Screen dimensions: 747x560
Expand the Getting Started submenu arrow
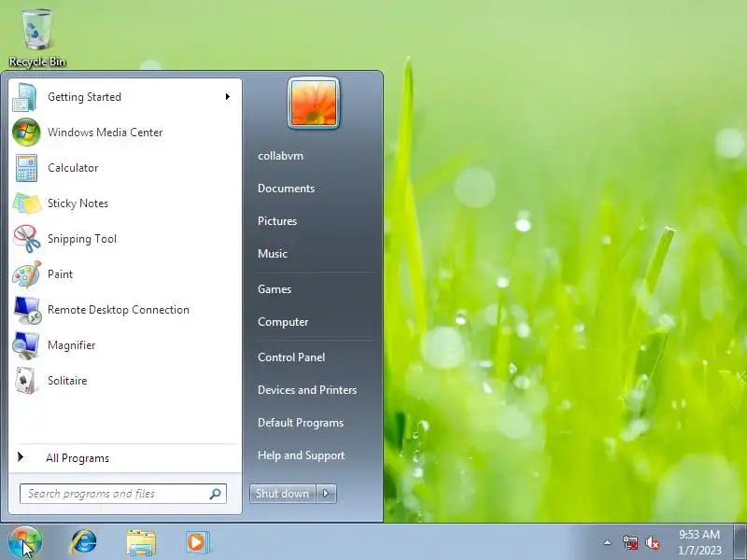(228, 97)
